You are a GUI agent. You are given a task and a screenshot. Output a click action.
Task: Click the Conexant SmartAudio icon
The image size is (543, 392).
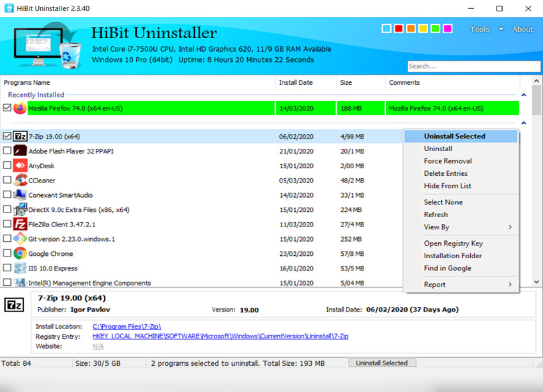[20, 195]
